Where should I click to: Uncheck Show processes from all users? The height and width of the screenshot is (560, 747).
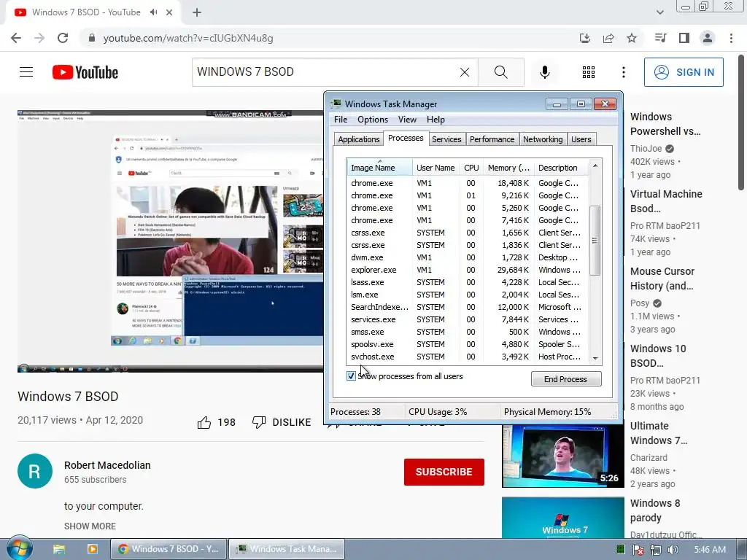point(351,376)
